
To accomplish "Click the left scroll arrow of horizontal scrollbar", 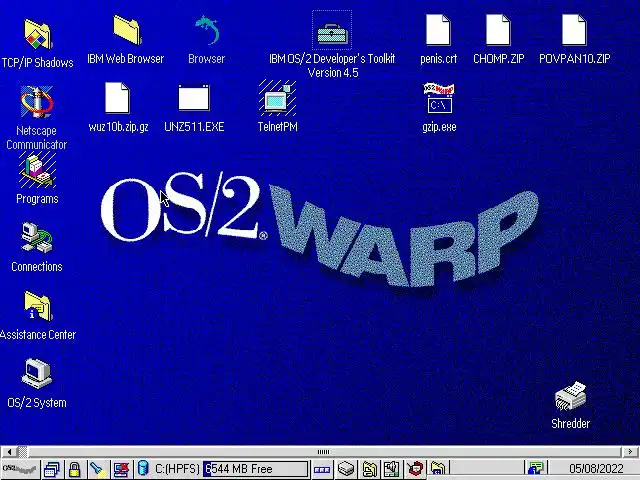I will tap(9, 451).
